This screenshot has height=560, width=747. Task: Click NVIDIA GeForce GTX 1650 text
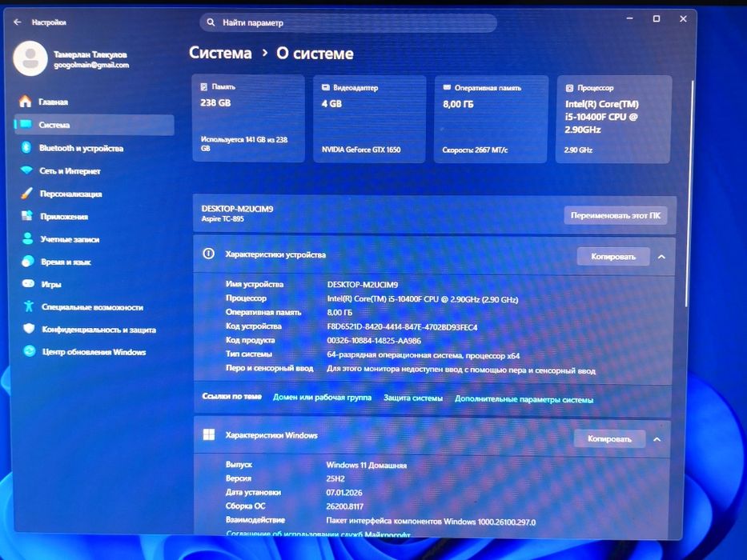360,150
